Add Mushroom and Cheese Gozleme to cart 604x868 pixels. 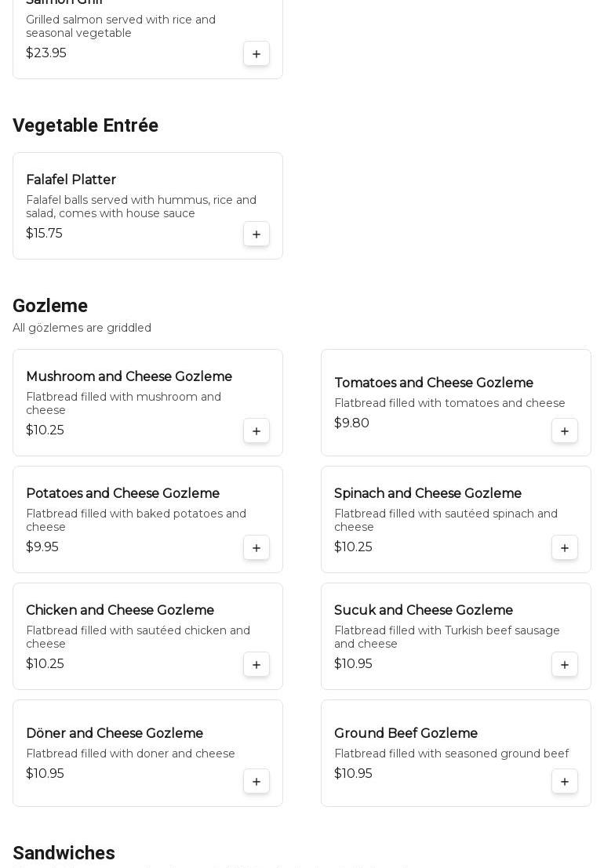tap(257, 431)
